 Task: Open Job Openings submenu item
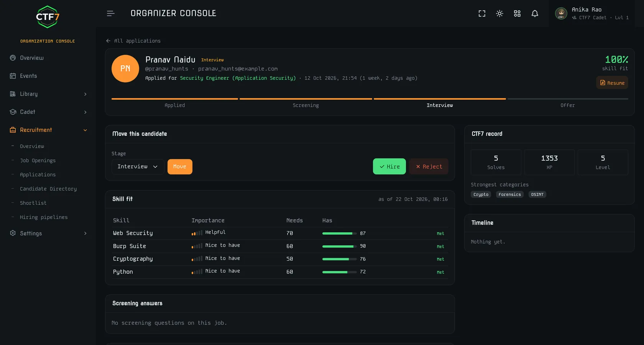38,161
